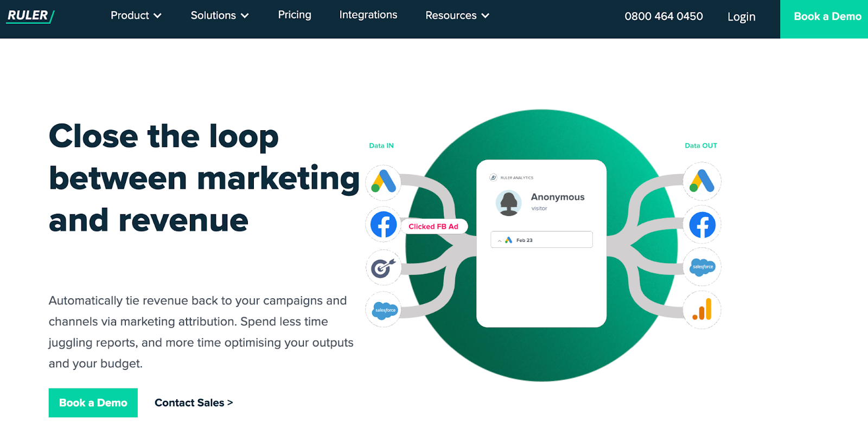Click the Salesforce icon under Data IN
This screenshot has width=868, height=428.
pos(384,310)
